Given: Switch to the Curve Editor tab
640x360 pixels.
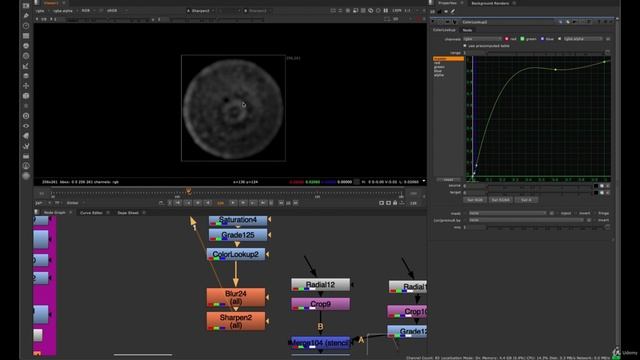Looking at the screenshot, I should [91, 213].
